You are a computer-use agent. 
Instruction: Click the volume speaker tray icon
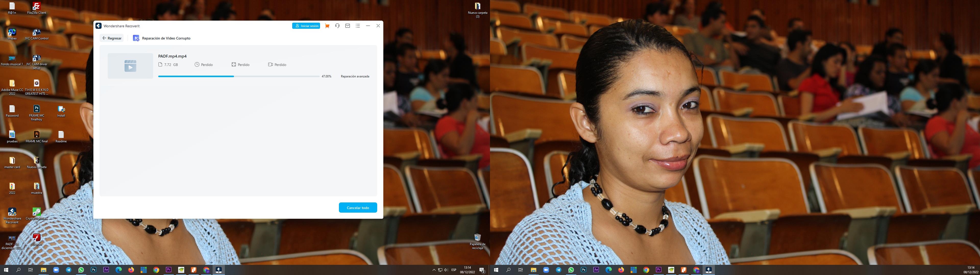(446, 270)
